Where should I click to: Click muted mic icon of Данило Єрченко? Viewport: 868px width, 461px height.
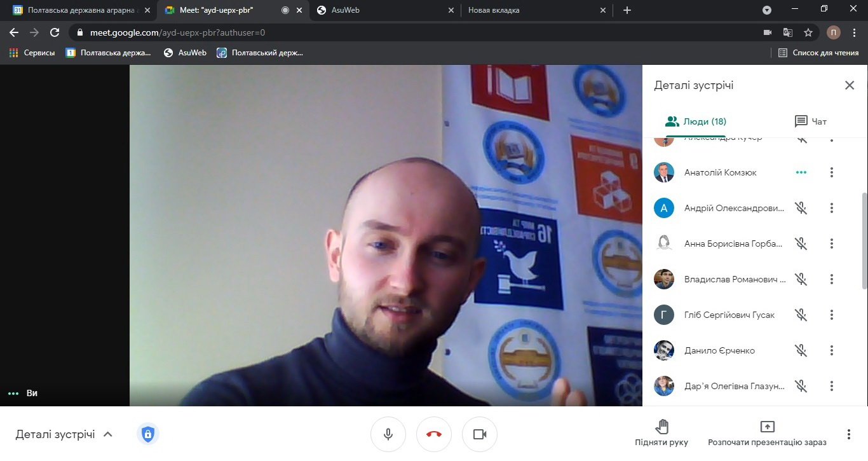[801, 350]
